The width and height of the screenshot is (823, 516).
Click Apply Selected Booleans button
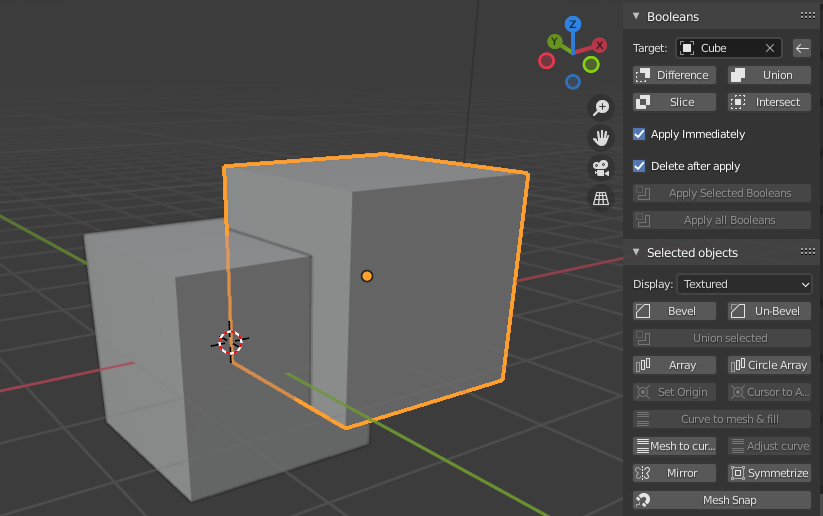tap(722, 193)
